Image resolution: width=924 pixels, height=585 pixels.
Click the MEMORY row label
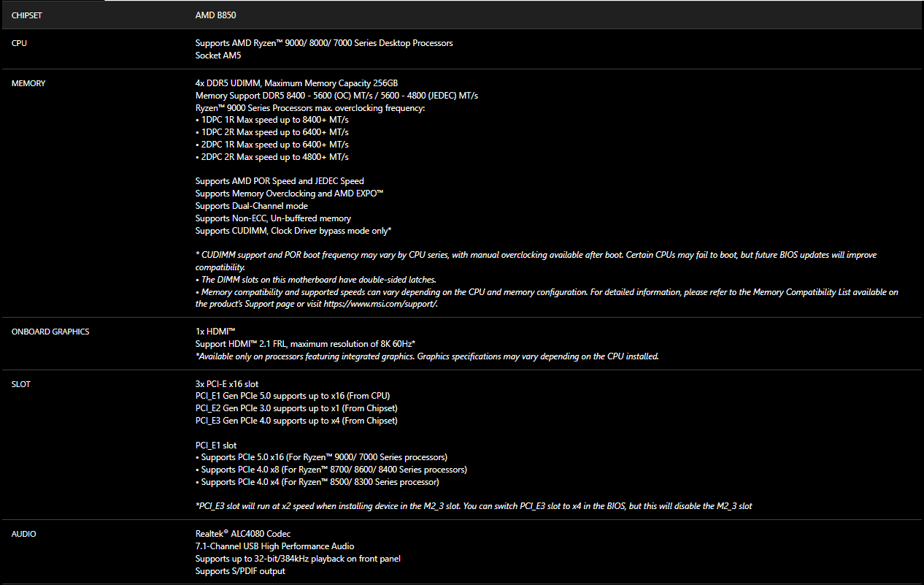(28, 83)
